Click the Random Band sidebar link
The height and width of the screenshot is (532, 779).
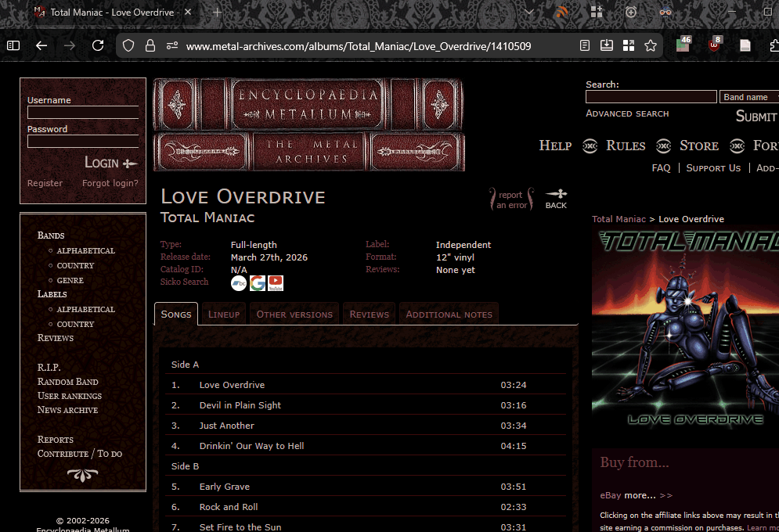[x=68, y=382]
